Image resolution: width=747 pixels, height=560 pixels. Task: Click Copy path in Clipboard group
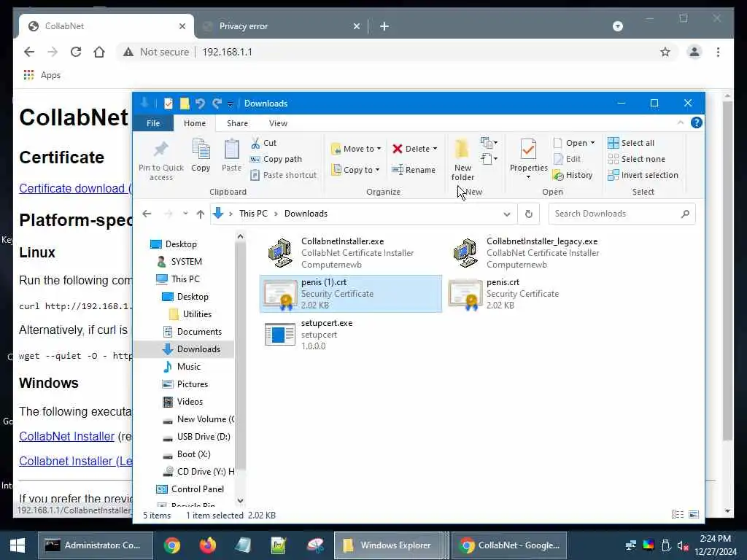pos(276,159)
